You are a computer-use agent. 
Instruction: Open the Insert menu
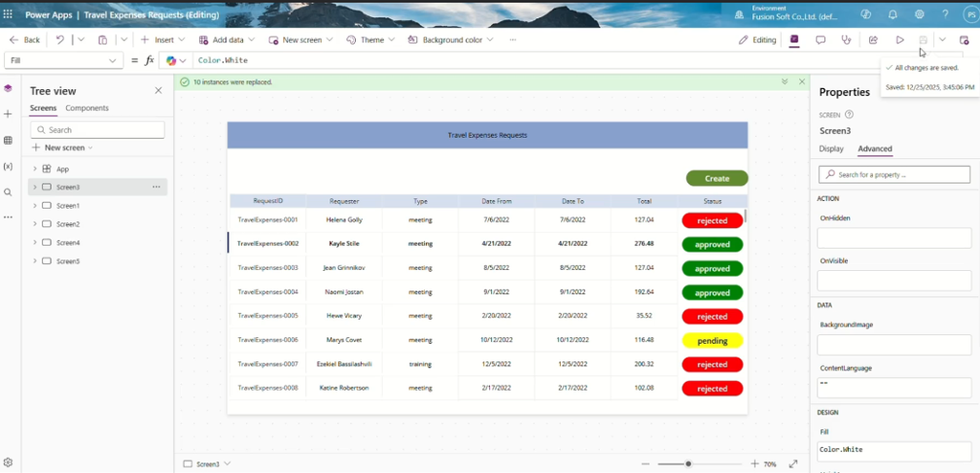tap(163, 39)
